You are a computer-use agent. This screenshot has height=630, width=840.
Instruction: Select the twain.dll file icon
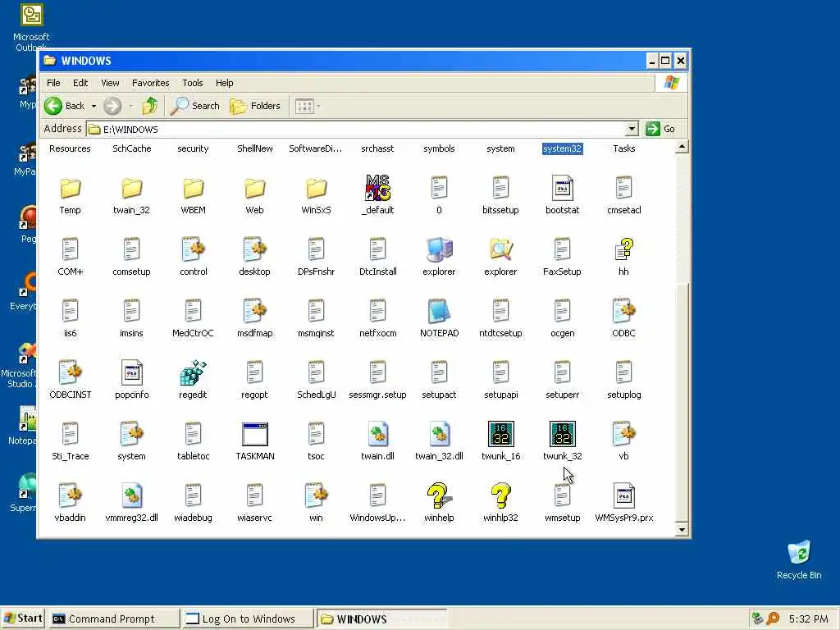pyautogui.click(x=377, y=435)
